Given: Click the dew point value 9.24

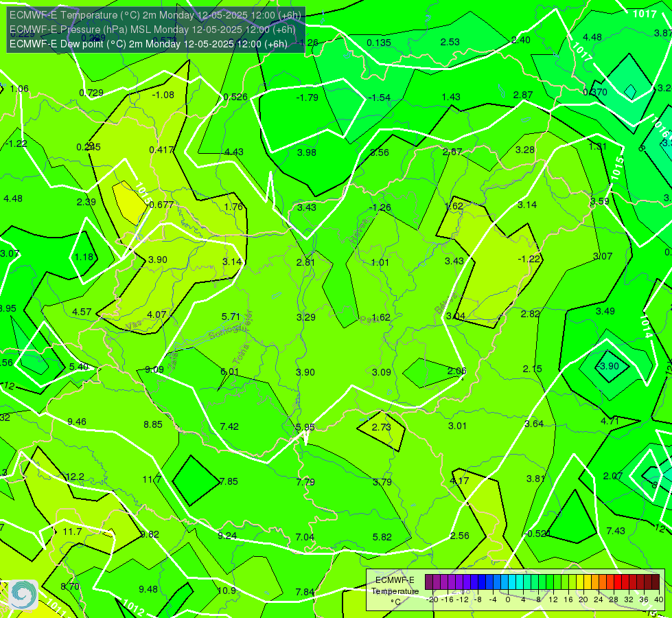Looking at the screenshot, I should (227, 536).
